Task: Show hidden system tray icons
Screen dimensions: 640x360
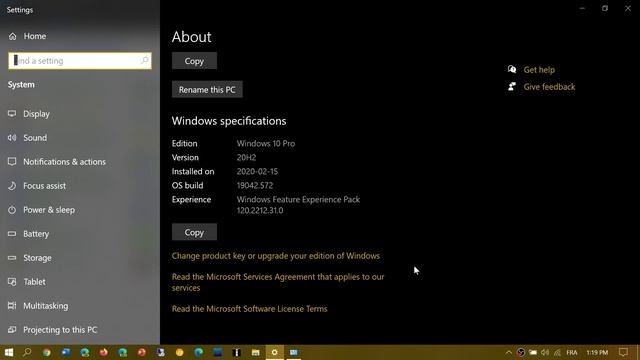Action: click(x=509, y=352)
